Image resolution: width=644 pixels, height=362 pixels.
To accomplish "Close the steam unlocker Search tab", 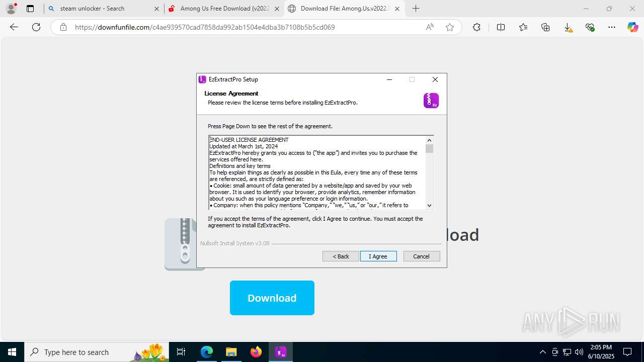I will coord(156,9).
